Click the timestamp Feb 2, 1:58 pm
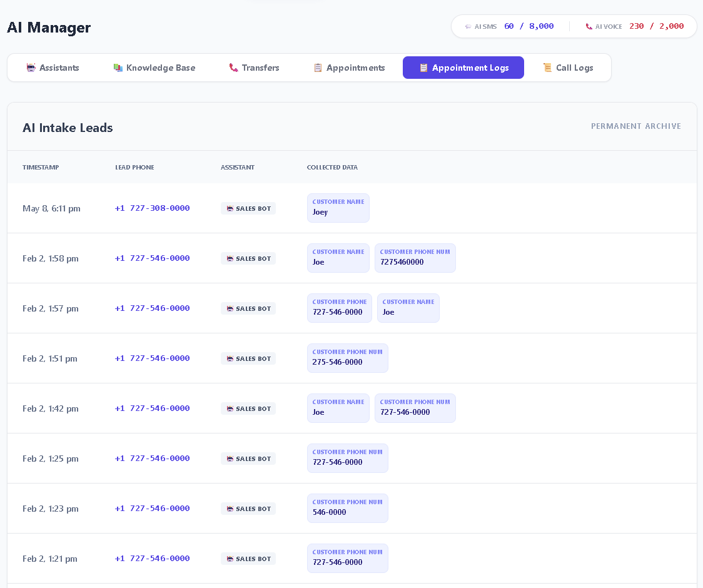Viewport: 703px width, 588px height. coord(51,259)
